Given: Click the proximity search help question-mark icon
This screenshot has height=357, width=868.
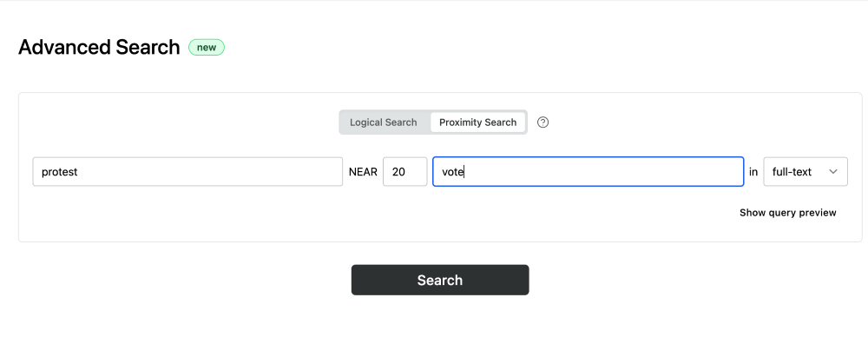Looking at the screenshot, I should point(543,122).
